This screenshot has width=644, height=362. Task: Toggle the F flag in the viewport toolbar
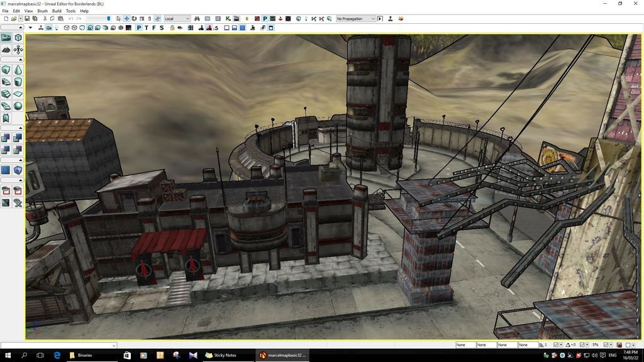point(154,28)
